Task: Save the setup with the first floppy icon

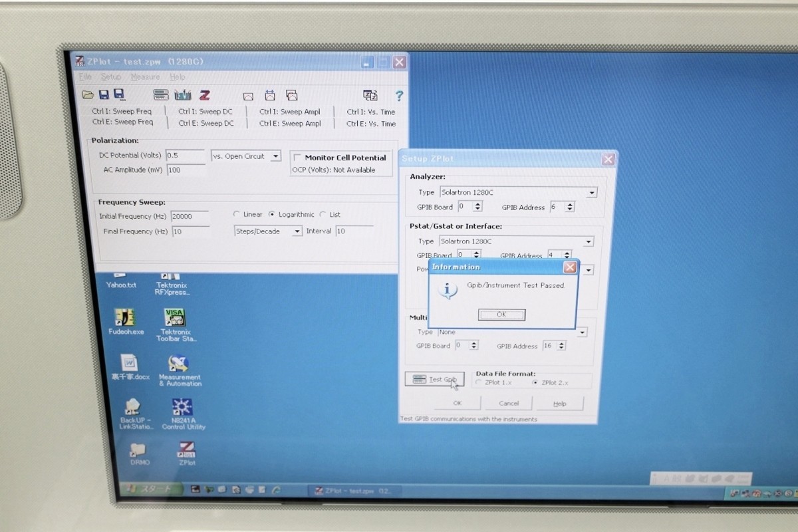Action: click(104, 95)
